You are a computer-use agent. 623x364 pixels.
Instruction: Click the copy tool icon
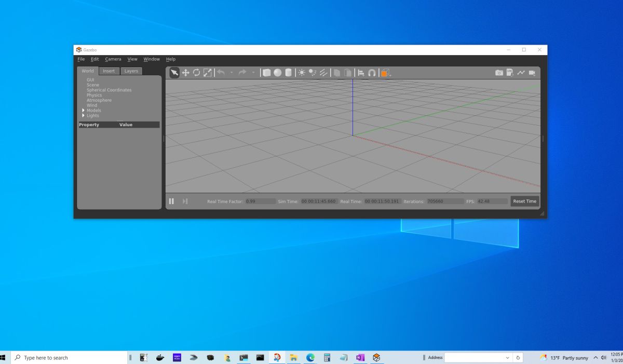[x=337, y=73]
